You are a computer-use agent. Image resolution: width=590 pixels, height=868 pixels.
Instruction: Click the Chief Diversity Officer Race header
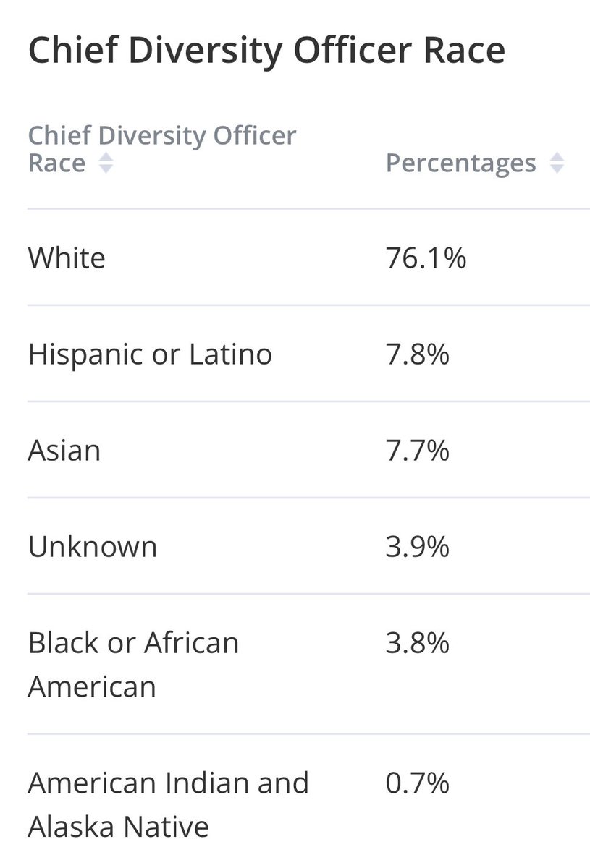click(x=162, y=149)
